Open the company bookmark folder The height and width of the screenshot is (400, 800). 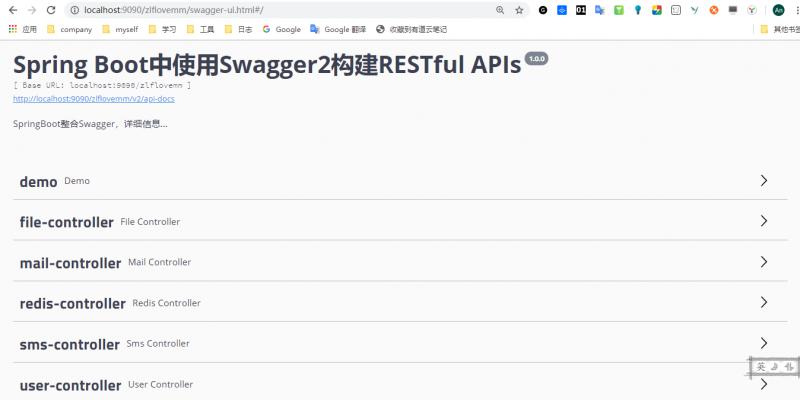pyautogui.click(x=69, y=30)
